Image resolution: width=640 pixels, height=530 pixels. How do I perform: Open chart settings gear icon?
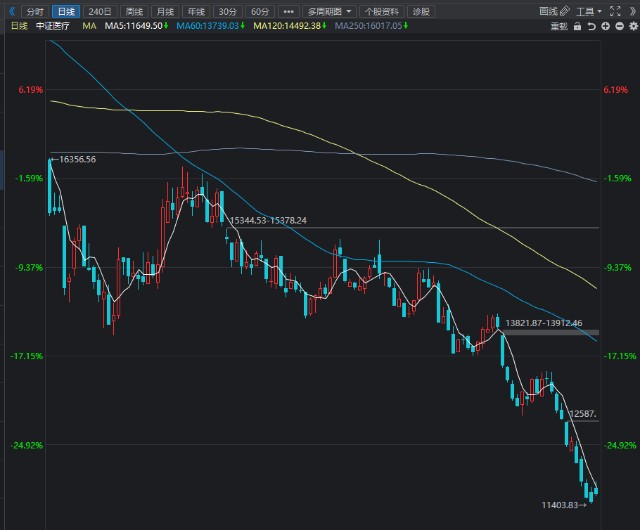coord(633,27)
